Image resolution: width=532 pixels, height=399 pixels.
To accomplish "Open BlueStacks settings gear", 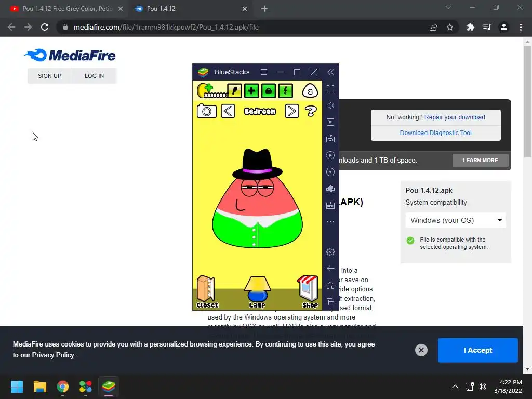I will [x=330, y=252].
